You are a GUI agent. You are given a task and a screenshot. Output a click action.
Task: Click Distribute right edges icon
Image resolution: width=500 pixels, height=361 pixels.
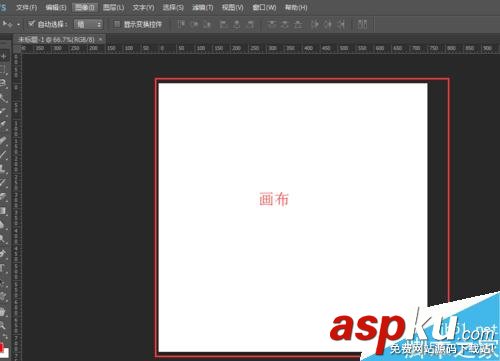click(x=341, y=24)
